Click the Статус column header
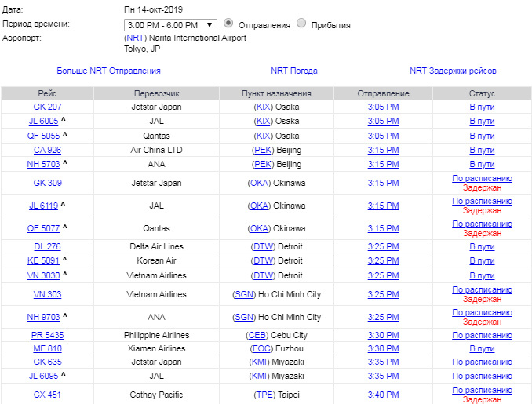This screenshot has height=404, width=532. pos(482,93)
